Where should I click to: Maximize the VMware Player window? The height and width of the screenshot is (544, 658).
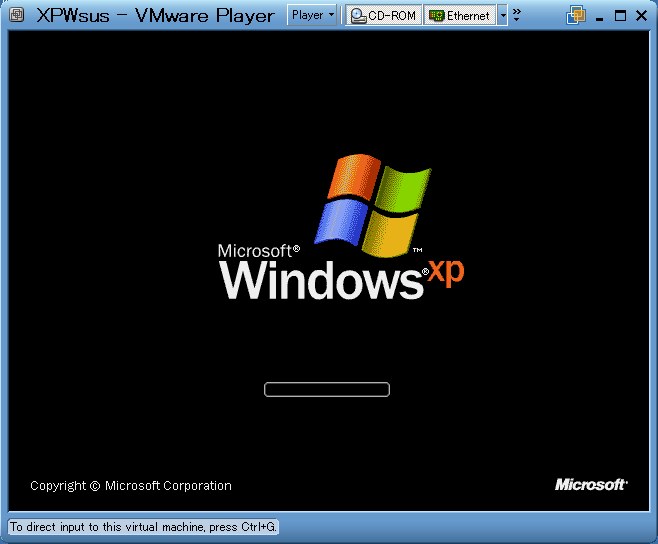coord(620,15)
